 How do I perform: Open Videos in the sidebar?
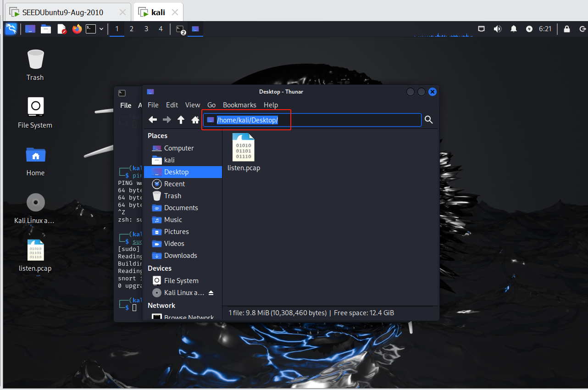tap(183, 244)
